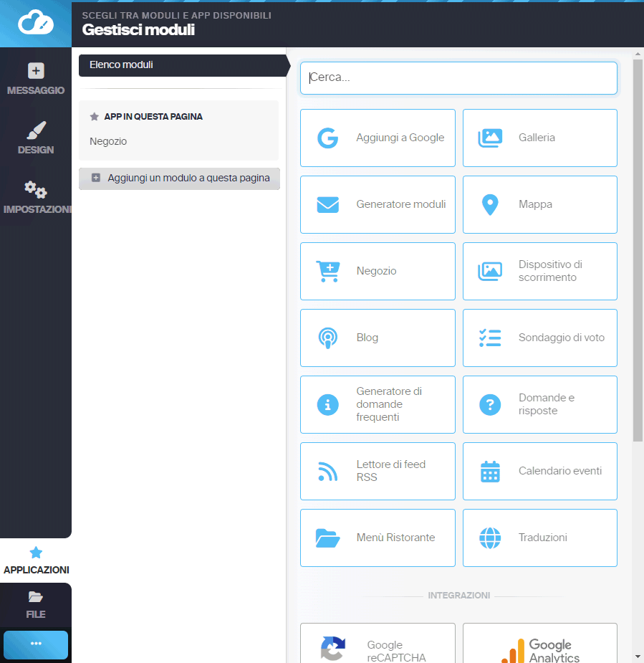The image size is (644, 663).
Task: Click Lettore di feed RSS text
Action: click(x=391, y=471)
